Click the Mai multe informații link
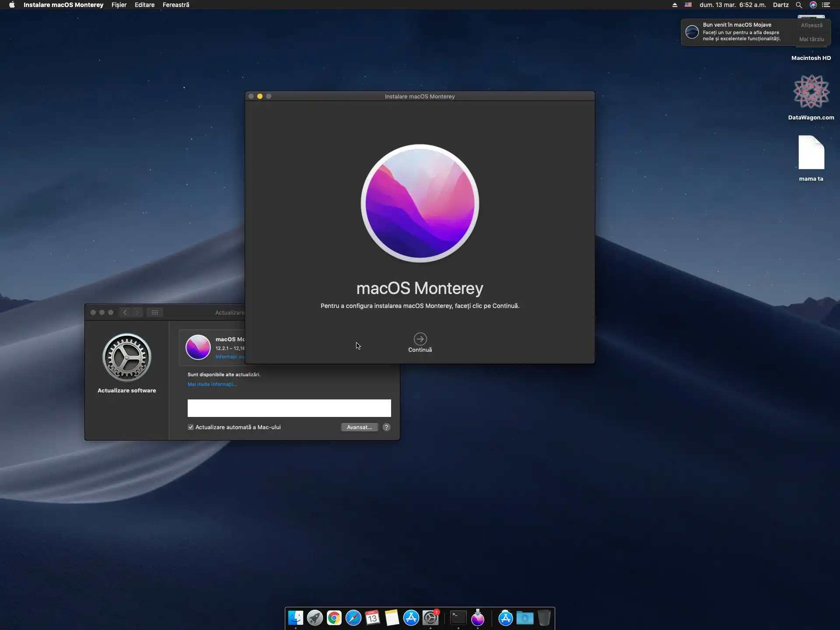 point(212,384)
